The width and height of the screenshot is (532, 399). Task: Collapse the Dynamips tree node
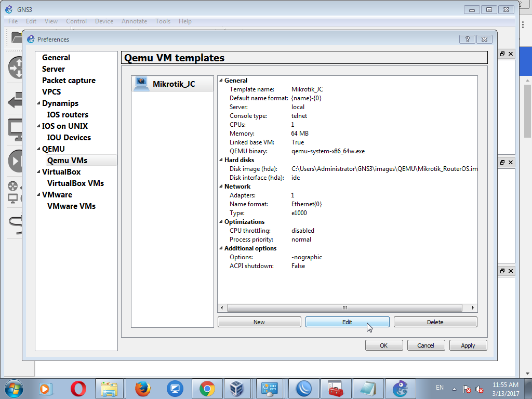pos(38,103)
